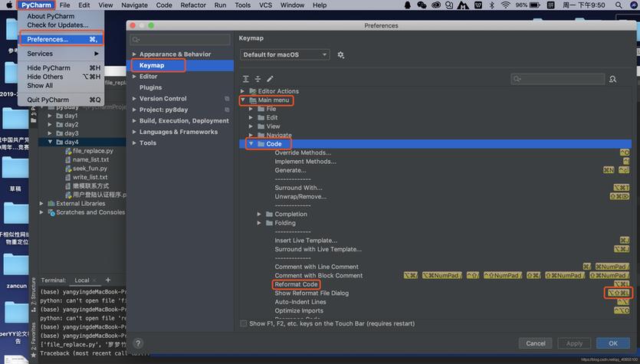Click the QQ penguin icon in menu bar
Viewport: 640px width, 364px height.
pyautogui.click(x=407, y=5)
